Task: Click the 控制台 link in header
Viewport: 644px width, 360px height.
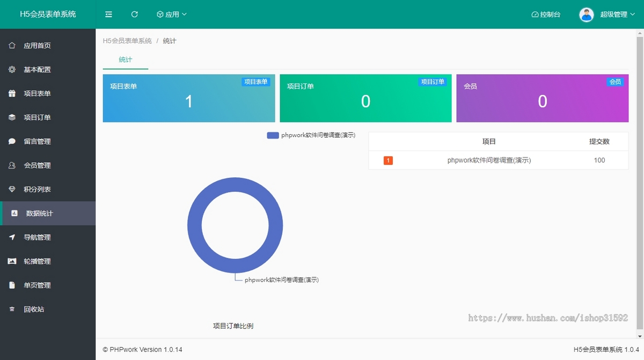Action: tap(546, 15)
